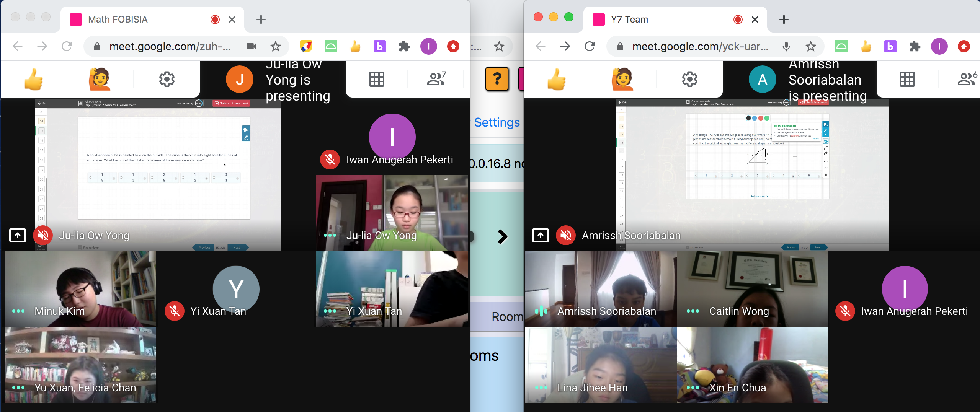Reload page in Y7 Team window
Viewport: 980px width, 412px height.
coord(590,46)
